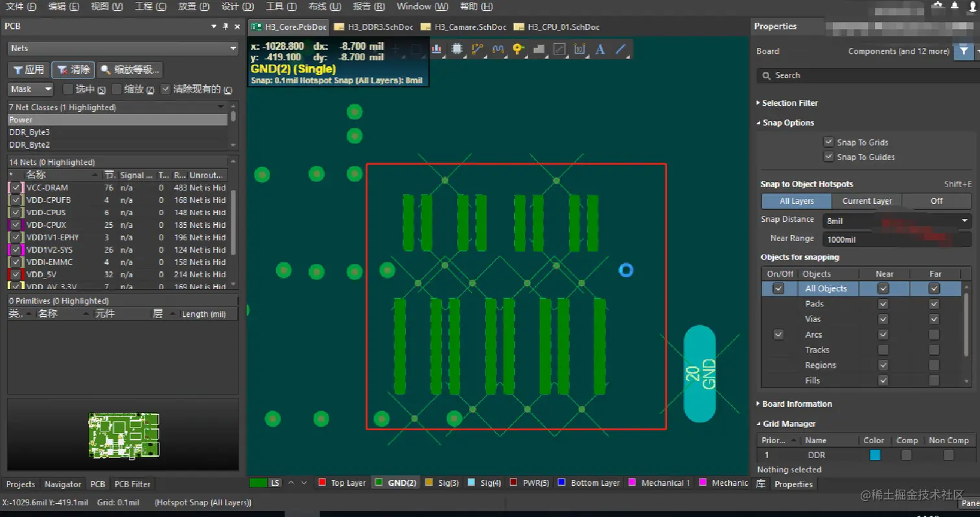Viewport: 980px width, 517px height.
Task: Open the 设计 (D) menu
Action: point(237,6)
